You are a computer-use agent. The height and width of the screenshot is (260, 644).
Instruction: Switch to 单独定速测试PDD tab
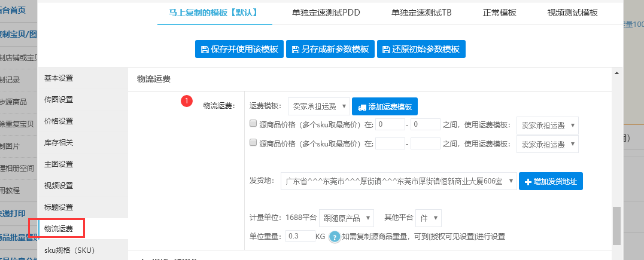[x=326, y=13]
